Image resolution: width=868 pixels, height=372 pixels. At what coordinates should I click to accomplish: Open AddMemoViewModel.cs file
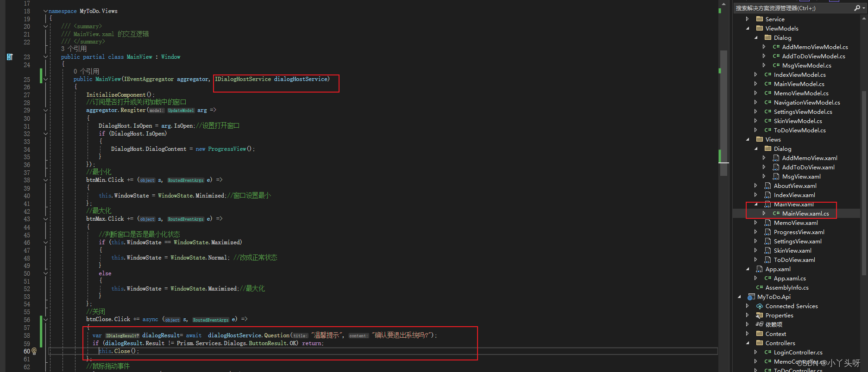pos(815,47)
